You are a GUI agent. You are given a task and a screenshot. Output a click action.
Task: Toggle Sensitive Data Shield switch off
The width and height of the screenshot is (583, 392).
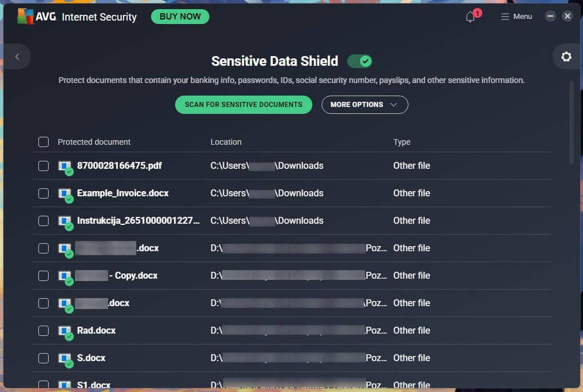[x=359, y=61]
